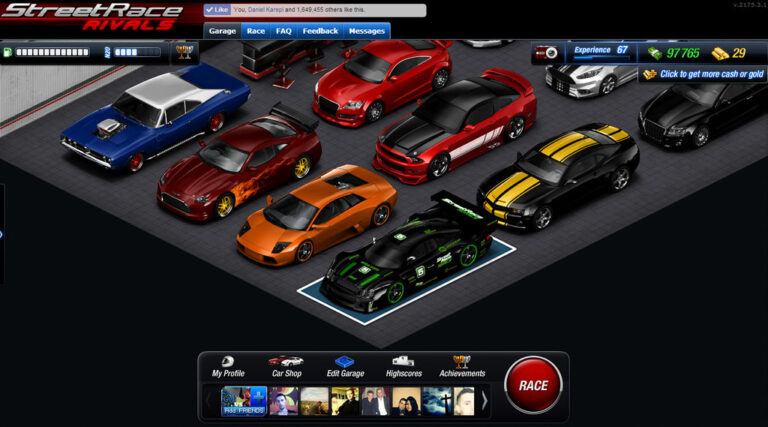
Task: Select the silver car with black stripes
Action: pyautogui.click(x=590, y=81)
